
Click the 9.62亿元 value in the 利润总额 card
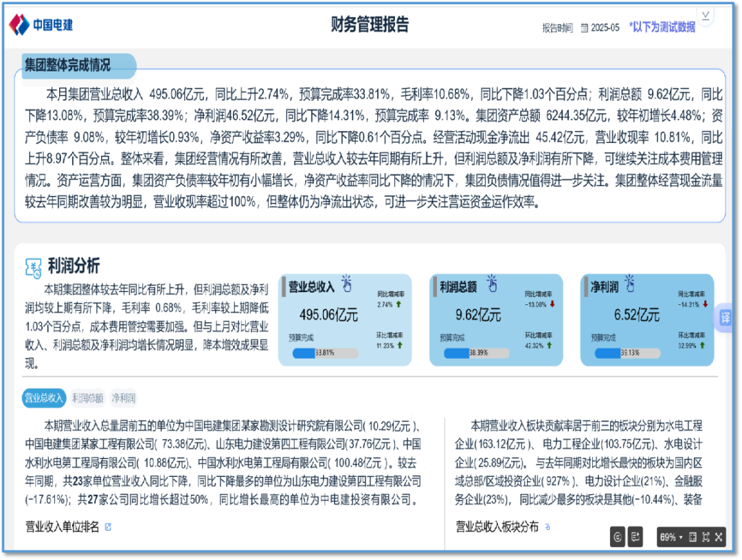pos(478,315)
